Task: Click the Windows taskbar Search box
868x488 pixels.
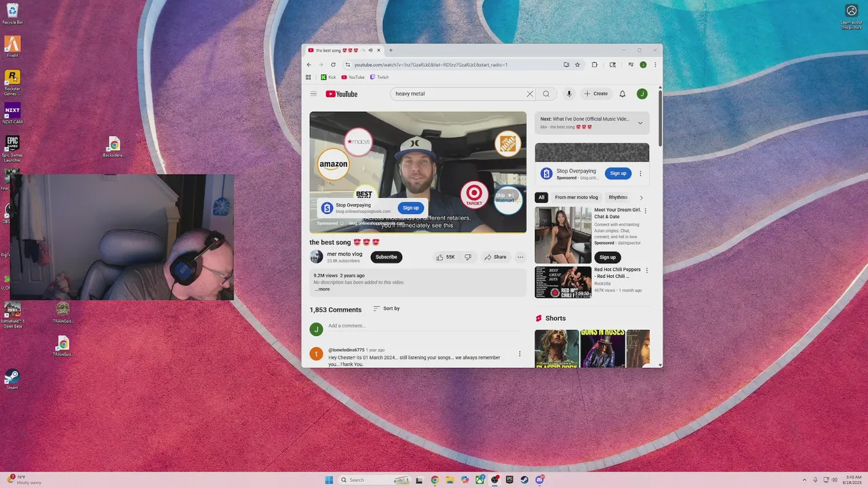Action: point(374,480)
